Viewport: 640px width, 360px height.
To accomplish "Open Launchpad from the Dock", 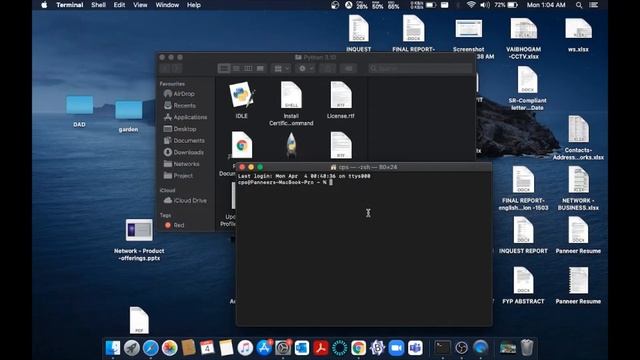I will (x=132, y=348).
